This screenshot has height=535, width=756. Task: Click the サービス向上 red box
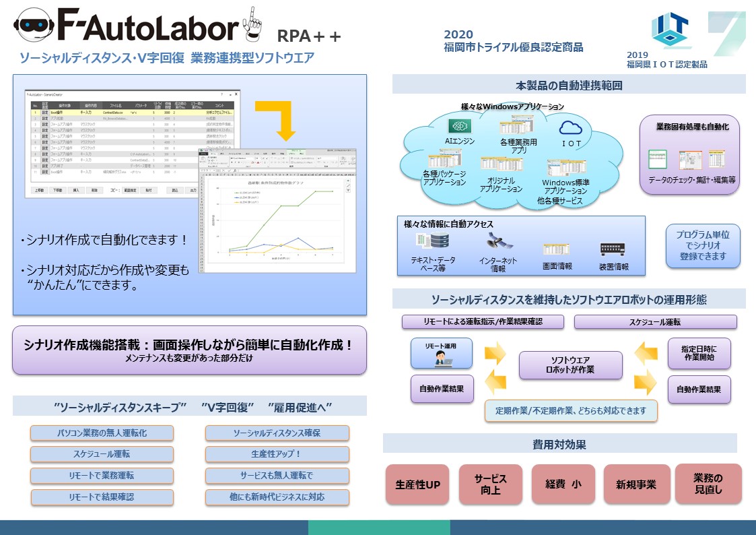click(x=490, y=484)
